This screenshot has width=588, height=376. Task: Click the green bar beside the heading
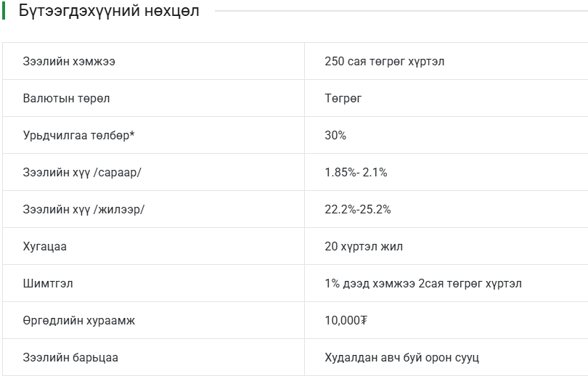[4, 12]
